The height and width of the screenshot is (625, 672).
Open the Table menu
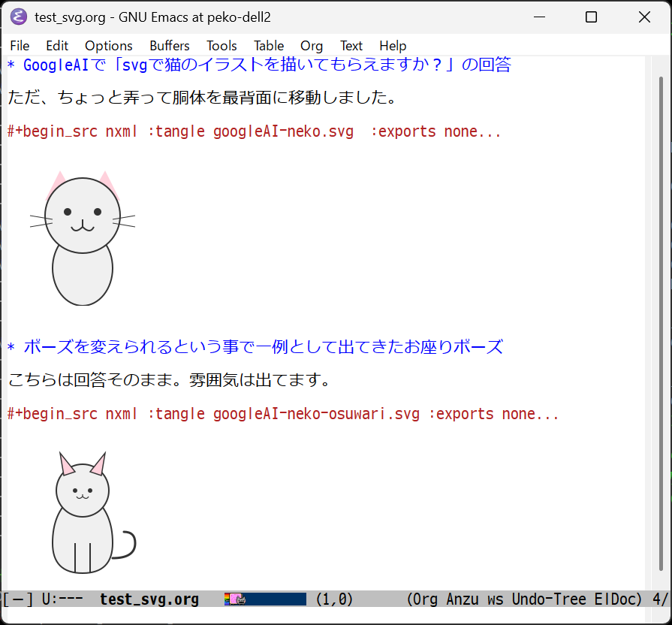point(268,45)
